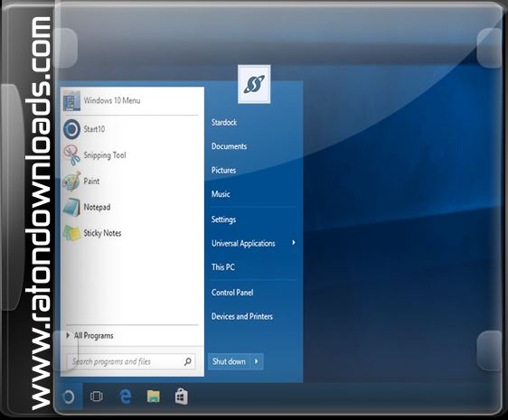
Task: Click the 'Start10' program label
Action: click(94, 129)
